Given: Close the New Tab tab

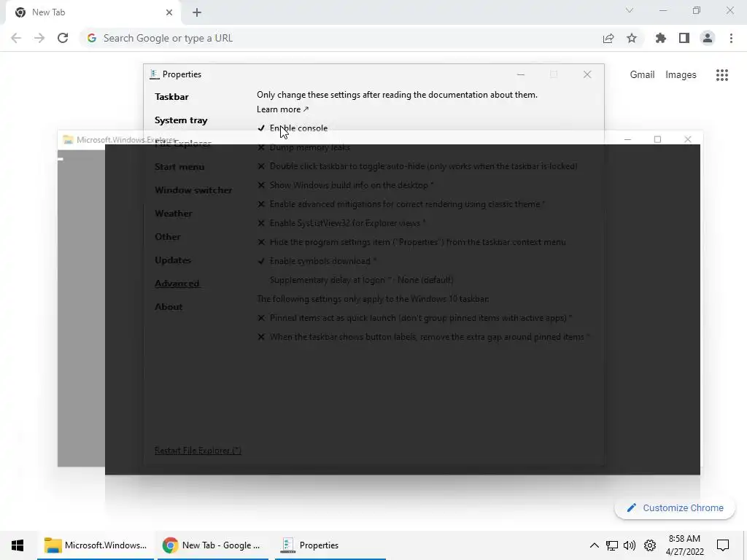Looking at the screenshot, I should click(169, 12).
